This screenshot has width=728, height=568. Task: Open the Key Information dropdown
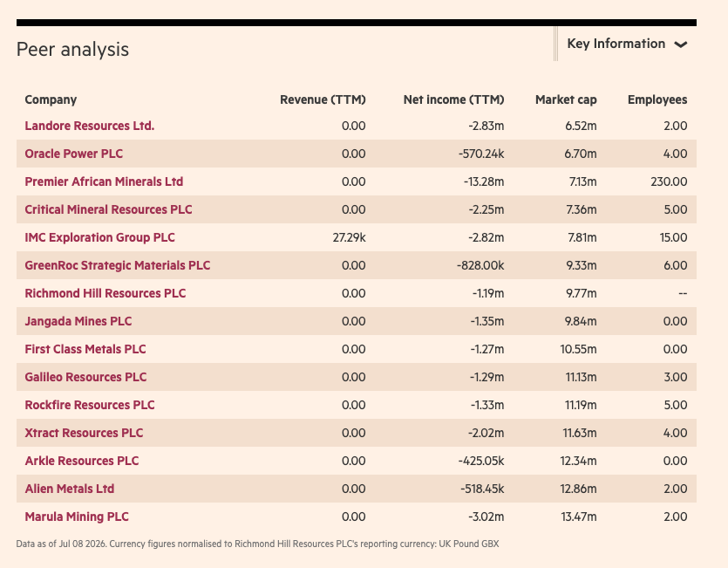[626, 44]
